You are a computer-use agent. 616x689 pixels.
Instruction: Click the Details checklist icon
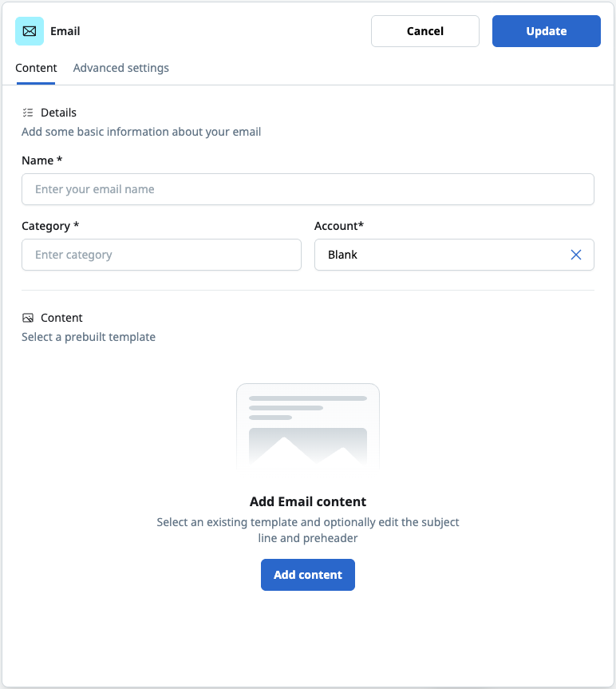(28, 113)
